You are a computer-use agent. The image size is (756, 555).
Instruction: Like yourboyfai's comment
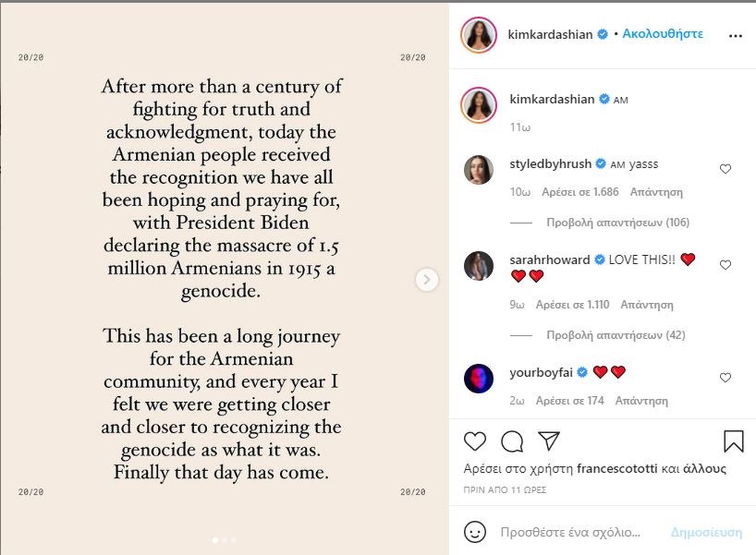click(x=726, y=378)
